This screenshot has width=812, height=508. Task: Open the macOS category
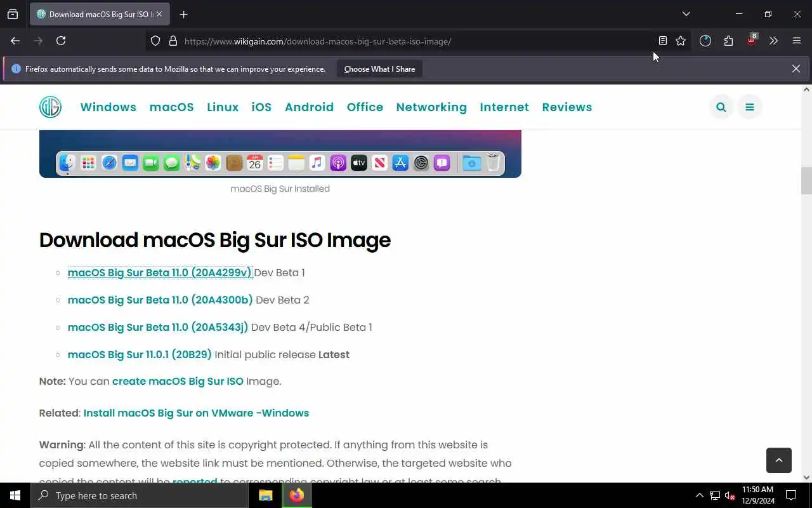pyautogui.click(x=172, y=107)
